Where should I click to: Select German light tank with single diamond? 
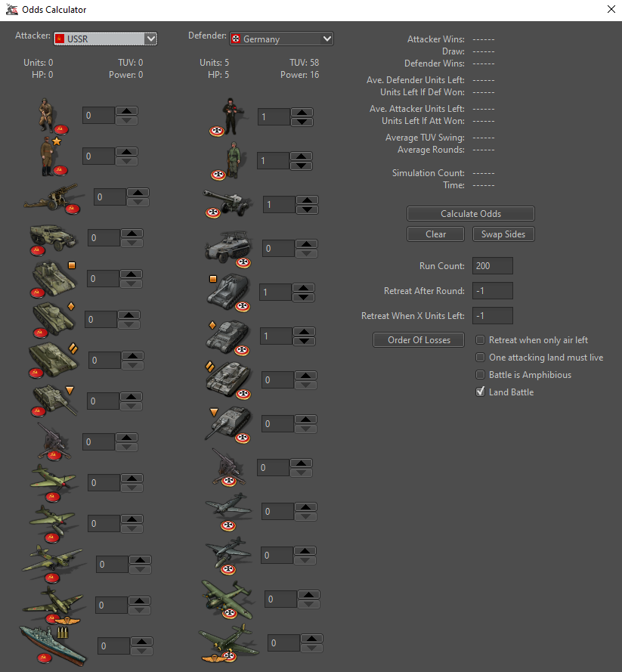(x=228, y=336)
